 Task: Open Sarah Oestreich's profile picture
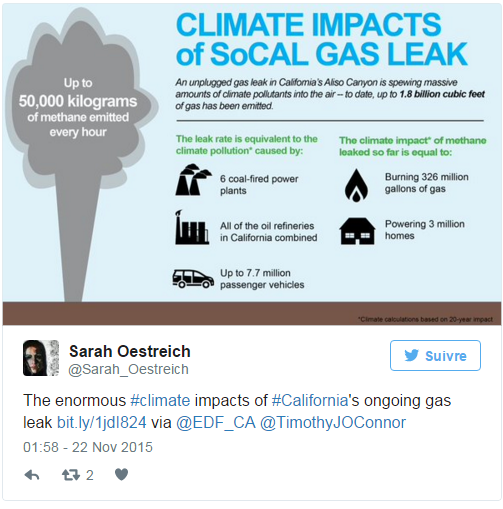(41, 358)
